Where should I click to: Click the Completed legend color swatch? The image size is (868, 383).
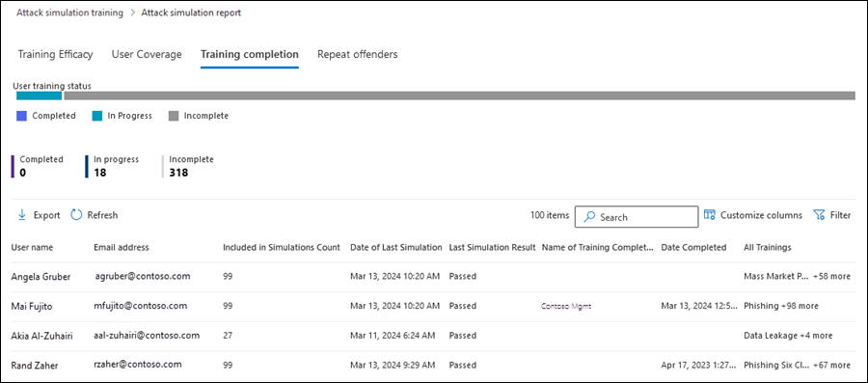21,116
